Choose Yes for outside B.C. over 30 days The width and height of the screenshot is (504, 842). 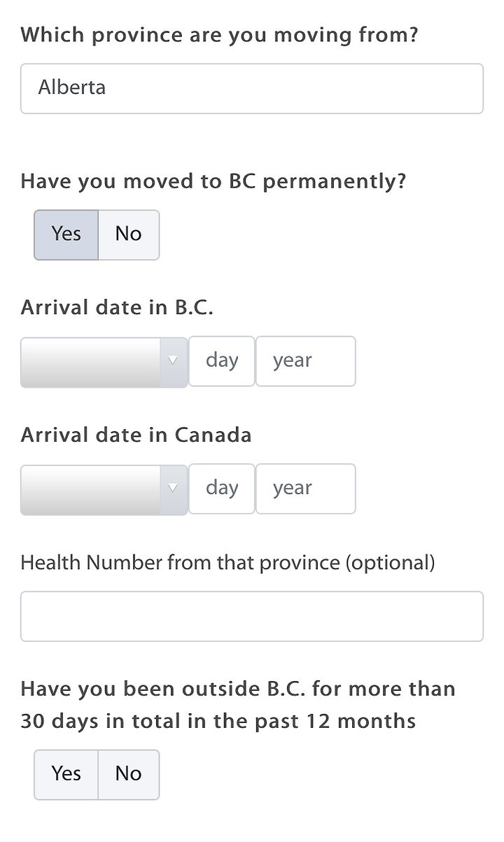[x=66, y=774]
